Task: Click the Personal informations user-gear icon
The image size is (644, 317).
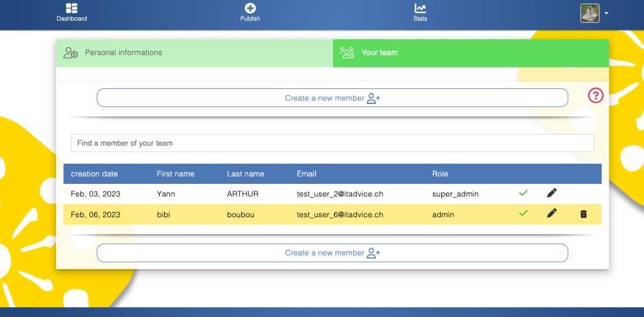Action: point(70,53)
